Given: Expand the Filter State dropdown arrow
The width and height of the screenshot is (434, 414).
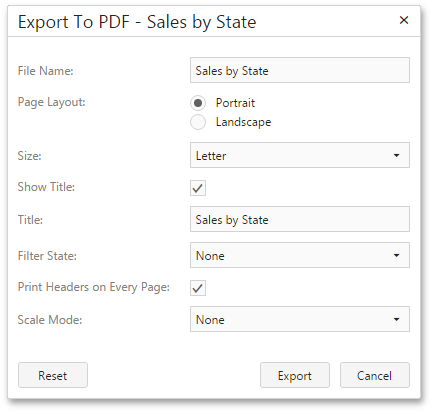Looking at the screenshot, I should pos(396,256).
